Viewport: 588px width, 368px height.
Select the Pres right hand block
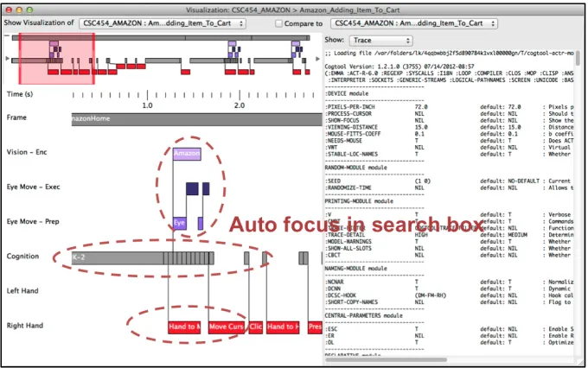click(x=315, y=327)
